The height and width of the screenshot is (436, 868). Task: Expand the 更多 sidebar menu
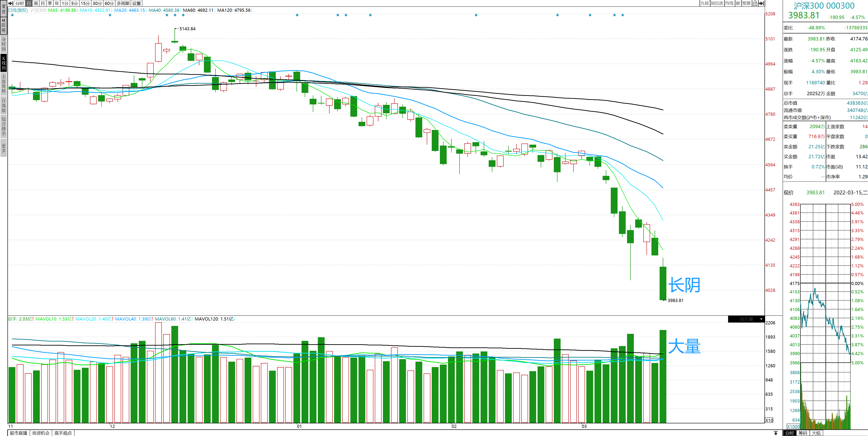[4, 148]
